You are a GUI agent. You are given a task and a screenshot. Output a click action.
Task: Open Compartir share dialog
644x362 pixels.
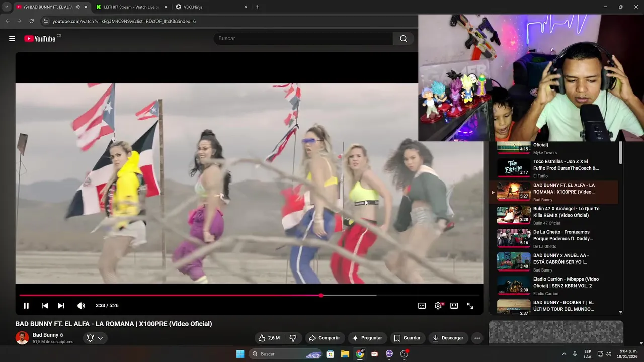pos(324,338)
